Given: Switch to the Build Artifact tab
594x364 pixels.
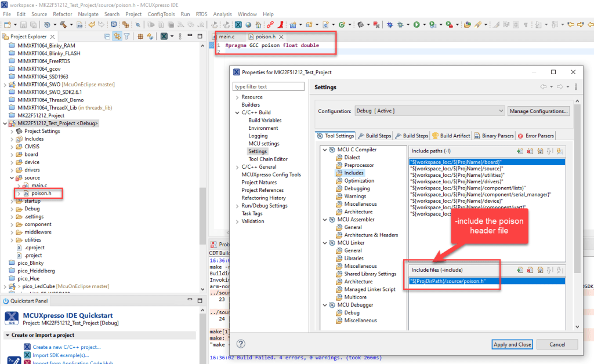Looking at the screenshot, I should (x=451, y=136).
